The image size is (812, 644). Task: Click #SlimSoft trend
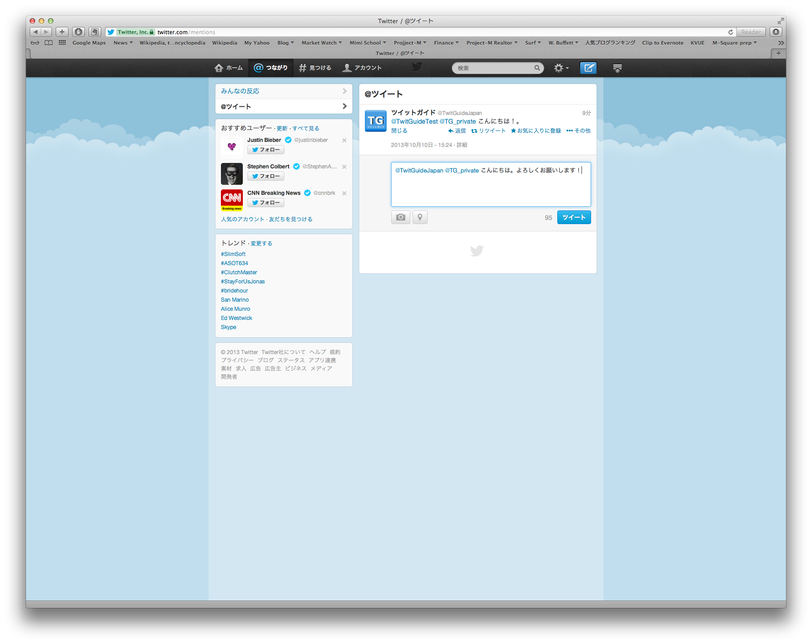coord(233,254)
